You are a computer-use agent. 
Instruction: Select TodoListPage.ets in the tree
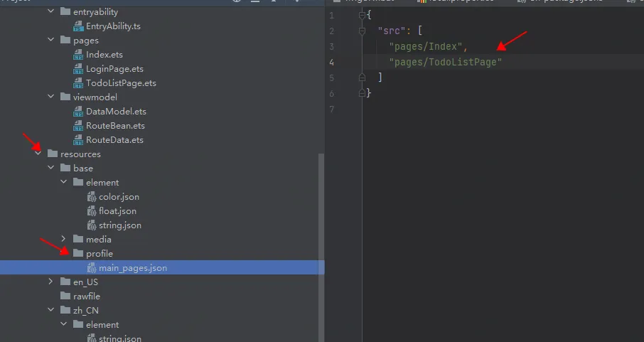click(121, 83)
